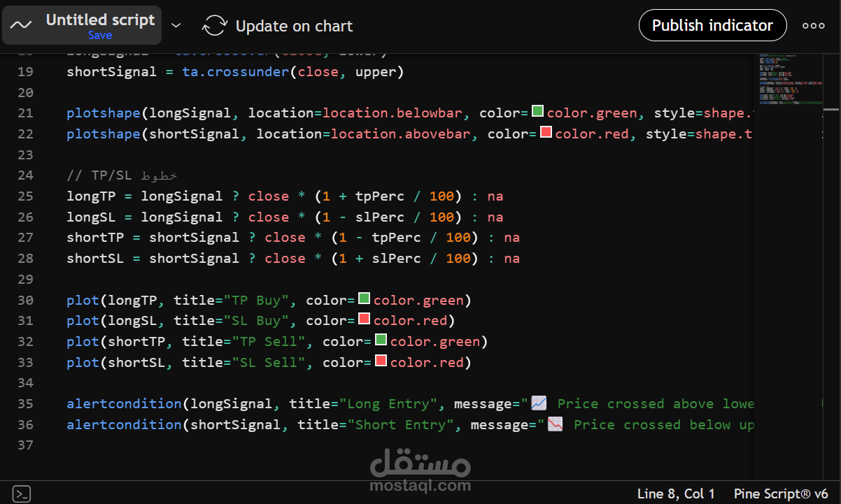Image resolution: width=841 pixels, height=504 pixels.
Task: Click the "TP Buy" title string
Action: point(257,301)
